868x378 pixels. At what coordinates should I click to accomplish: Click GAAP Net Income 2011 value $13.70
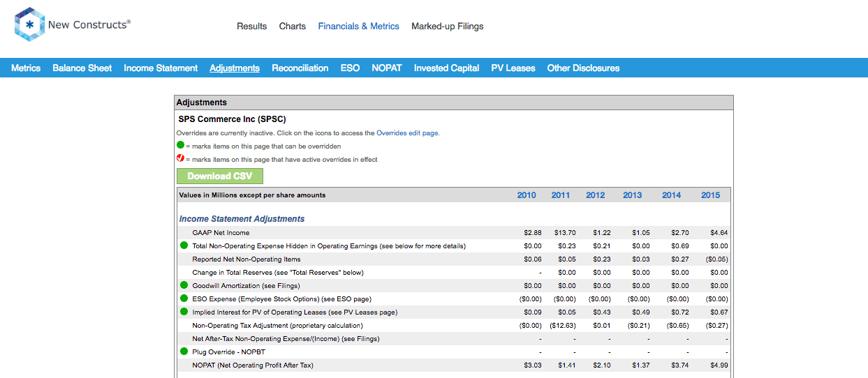click(566, 233)
